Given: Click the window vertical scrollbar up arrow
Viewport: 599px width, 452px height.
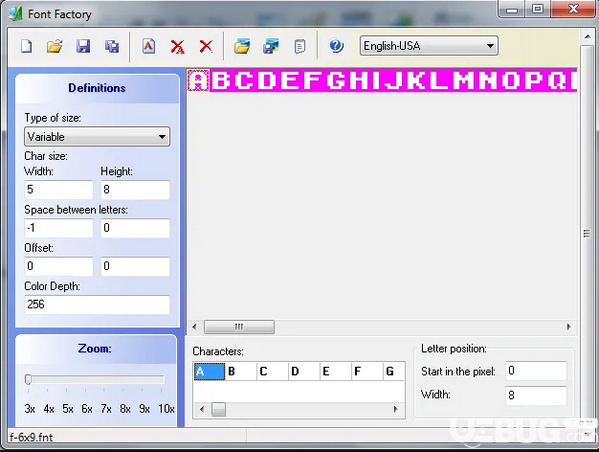Looking at the screenshot, I should 587,37.
